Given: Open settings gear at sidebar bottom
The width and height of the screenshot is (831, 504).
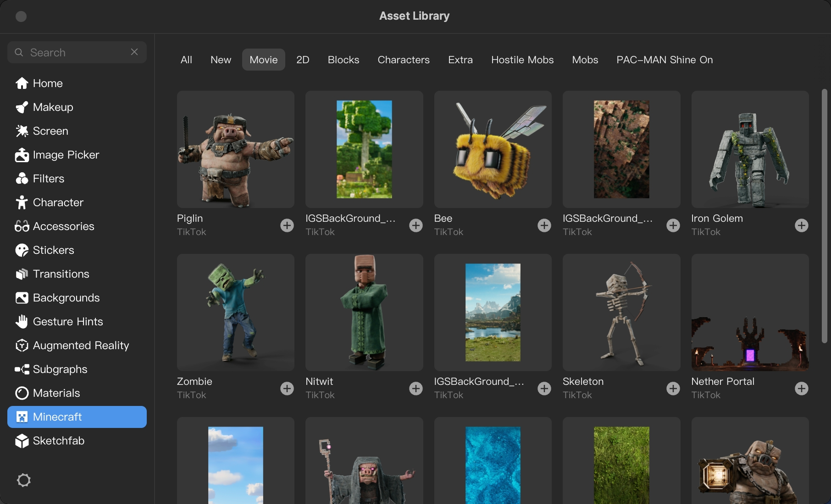Looking at the screenshot, I should [x=24, y=480].
